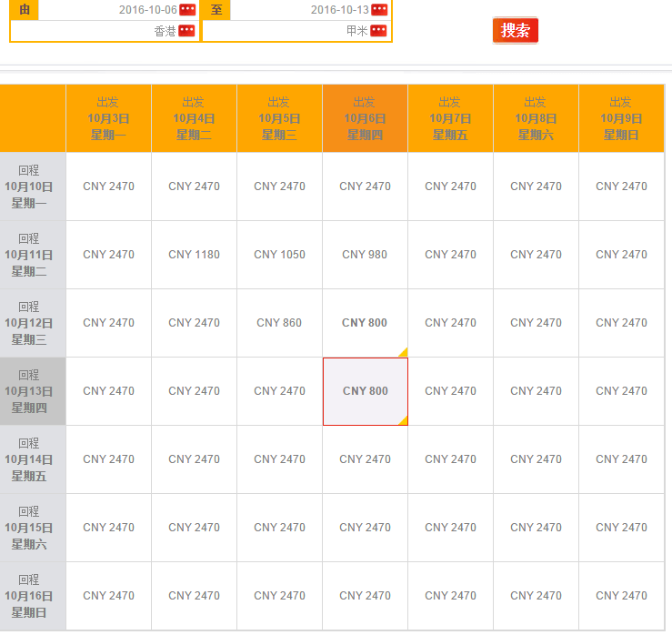Open origin city selector icon beside 香港
The height and width of the screenshot is (635, 672).
coord(186,30)
